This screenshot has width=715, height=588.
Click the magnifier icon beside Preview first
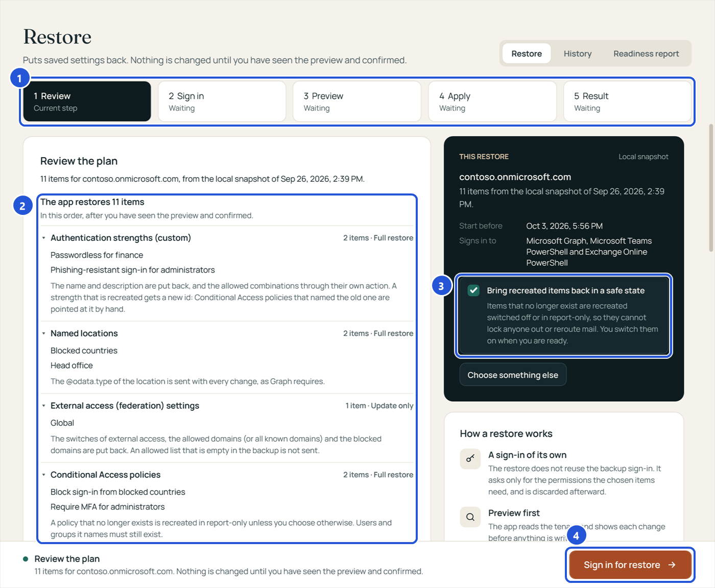(x=470, y=517)
